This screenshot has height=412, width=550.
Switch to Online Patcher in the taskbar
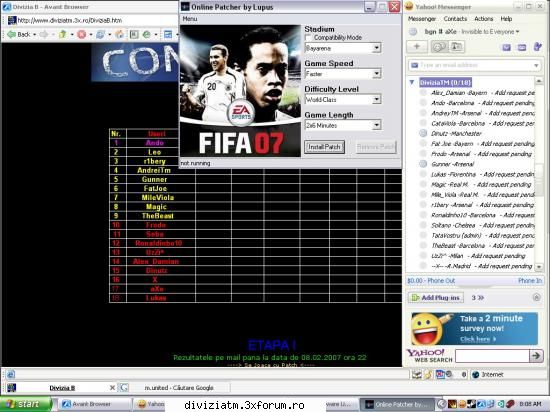click(397, 404)
